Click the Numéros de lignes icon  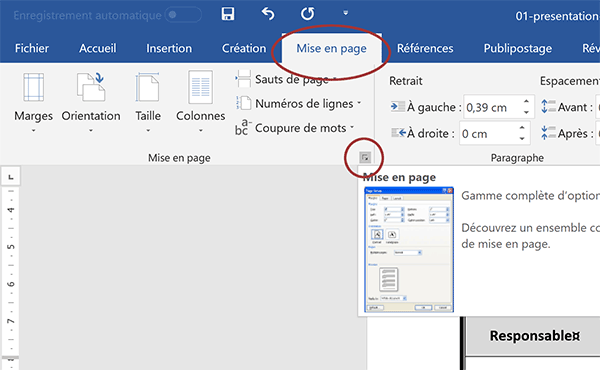[243, 103]
